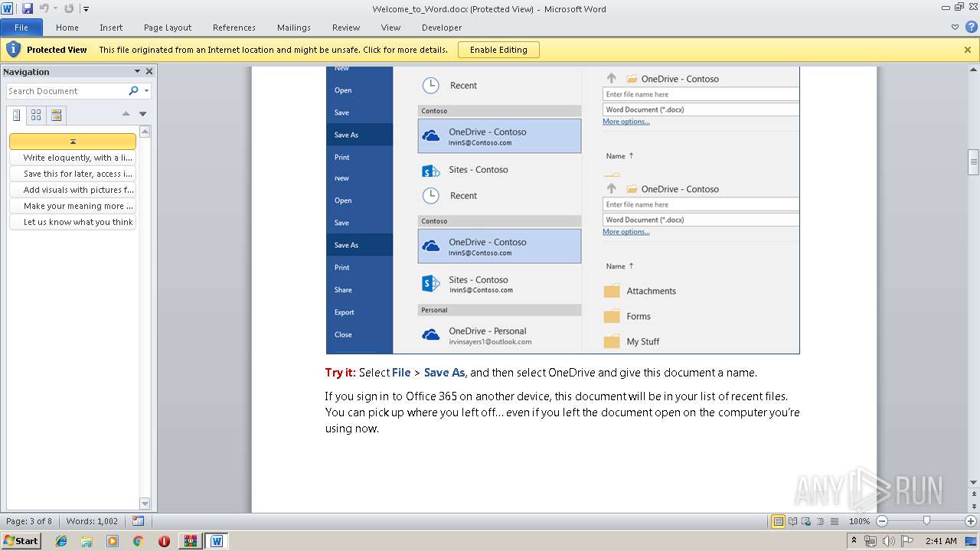Go to previous heading with up arrow
Image resolution: width=980 pixels, height=551 pixels.
(126, 114)
